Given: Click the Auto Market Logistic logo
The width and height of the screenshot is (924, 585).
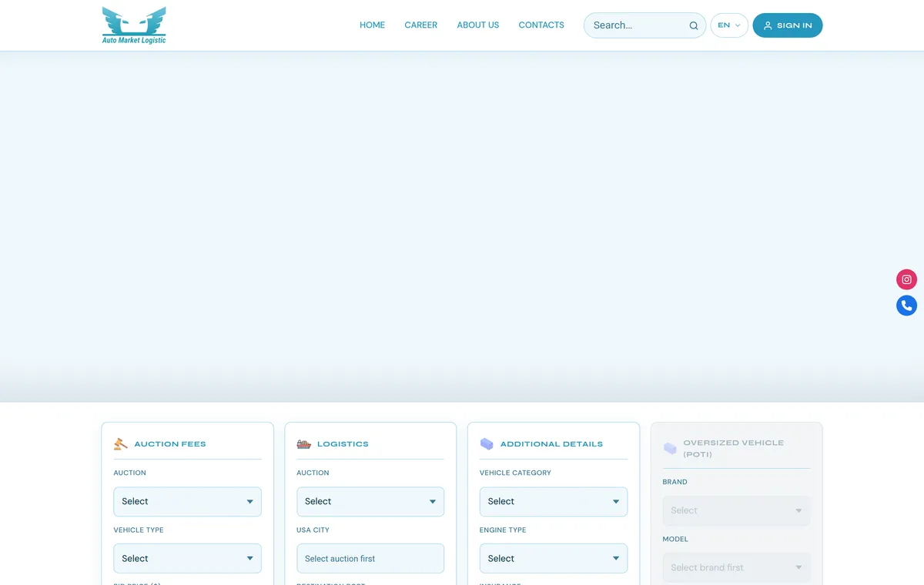Looking at the screenshot, I should (134, 25).
